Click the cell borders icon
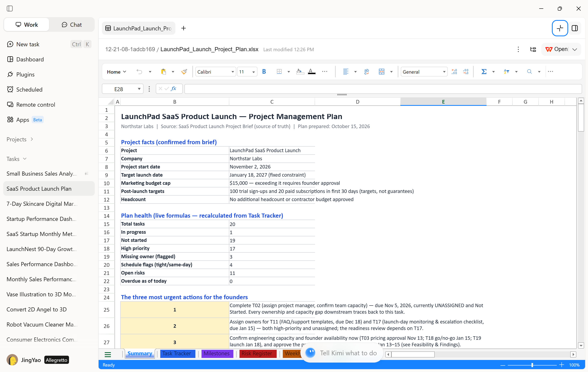The height and width of the screenshot is (372, 588). pyautogui.click(x=279, y=72)
